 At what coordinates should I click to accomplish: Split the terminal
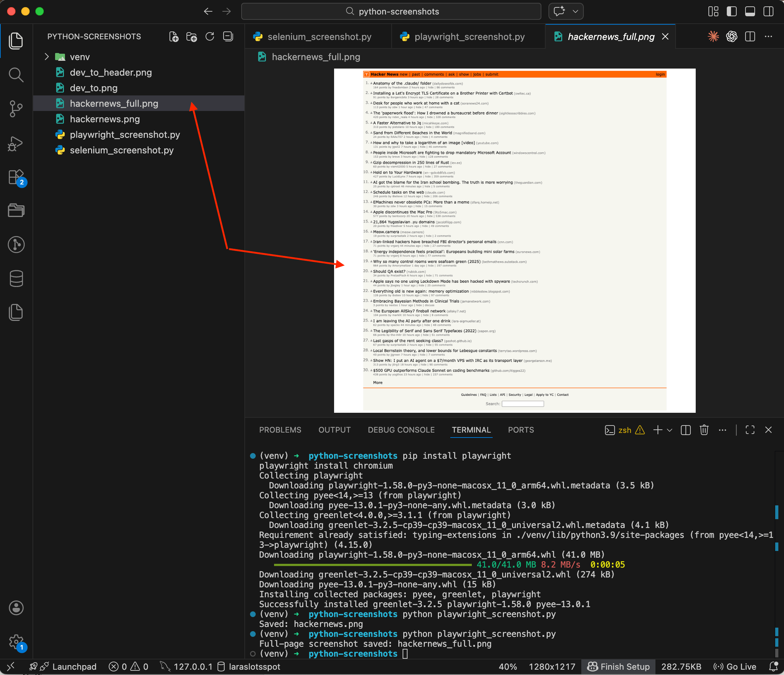[x=685, y=430]
